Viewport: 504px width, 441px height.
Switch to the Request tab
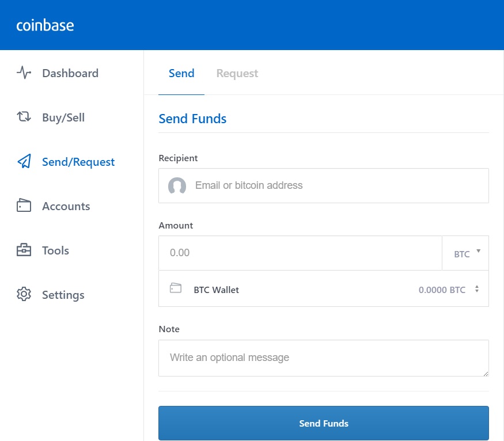[237, 74]
